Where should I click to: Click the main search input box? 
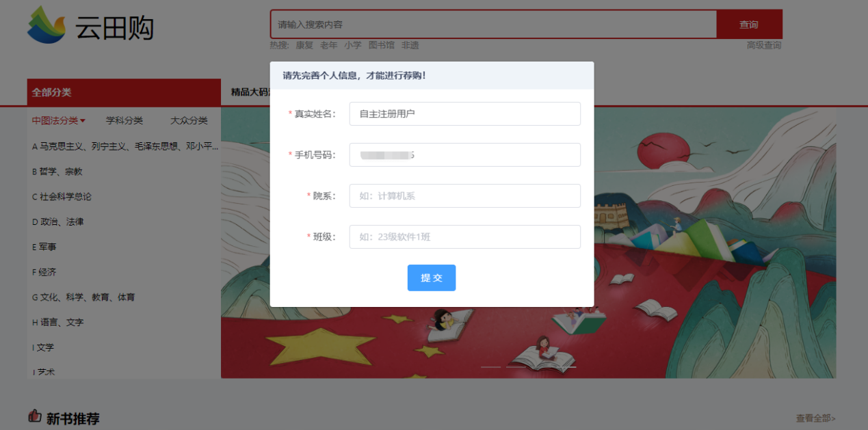(493, 25)
